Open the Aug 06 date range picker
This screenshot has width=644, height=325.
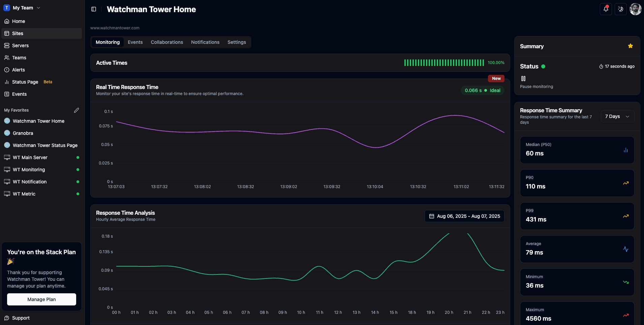(464, 216)
